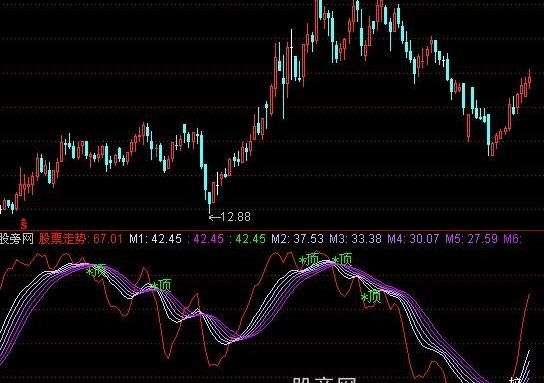Viewport: 544px width, 383px height.
Task: Click the M2: 37.53 readout
Action: click(297, 239)
